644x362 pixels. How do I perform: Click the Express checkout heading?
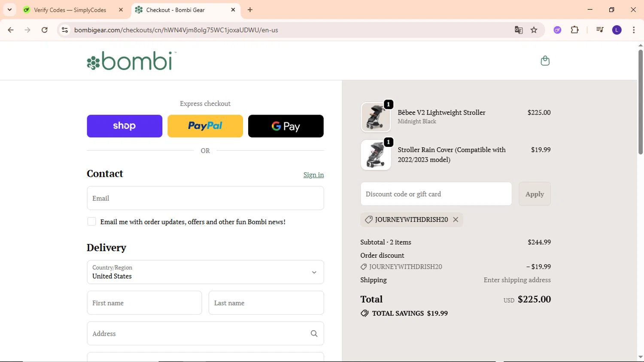coord(205,103)
